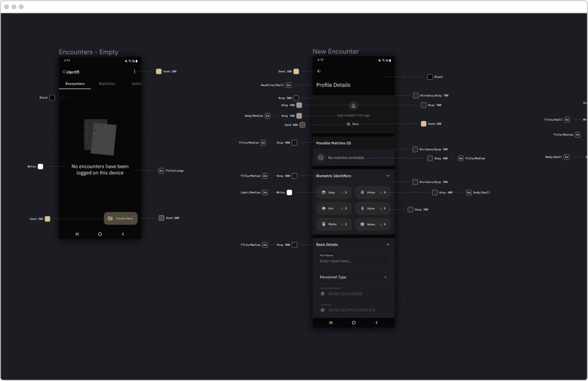Click the No matches available text
Screen dimensions: 588x381
pyautogui.click(x=346, y=158)
